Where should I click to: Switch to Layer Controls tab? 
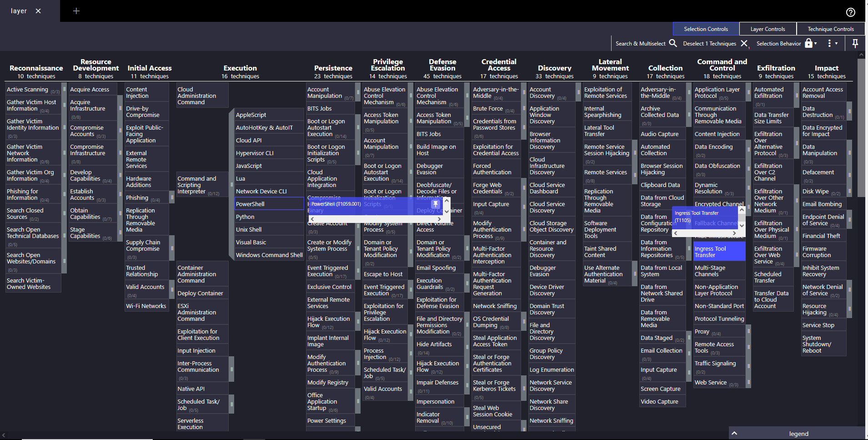pyautogui.click(x=768, y=29)
